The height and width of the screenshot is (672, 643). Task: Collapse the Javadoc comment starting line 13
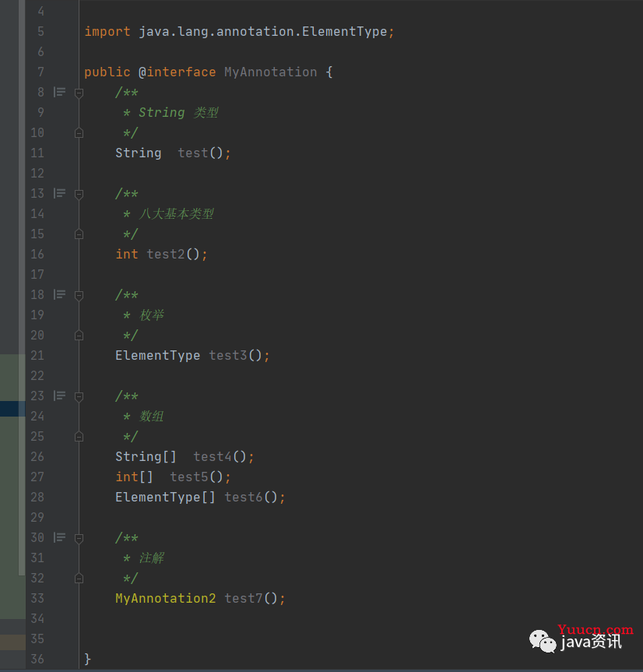[x=79, y=195]
